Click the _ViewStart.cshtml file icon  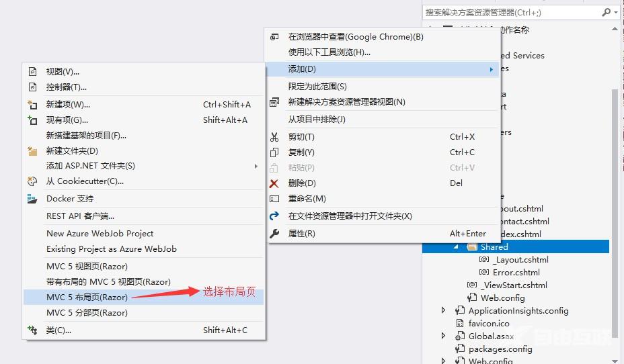tap(472, 285)
